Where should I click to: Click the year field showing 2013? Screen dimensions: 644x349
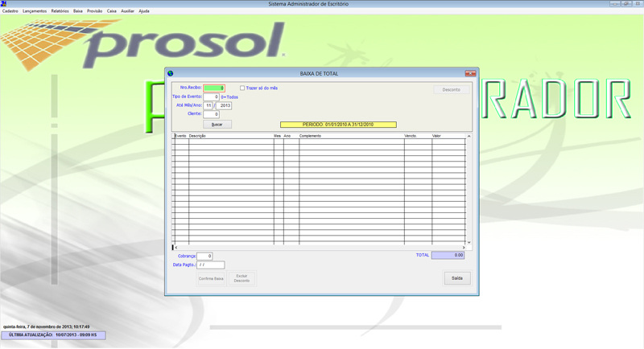pyautogui.click(x=224, y=105)
